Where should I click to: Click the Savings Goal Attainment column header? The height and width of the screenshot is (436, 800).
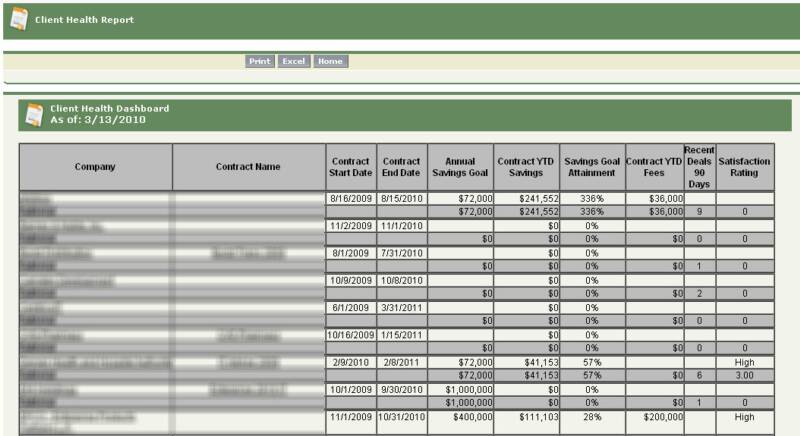pos(592,167)
